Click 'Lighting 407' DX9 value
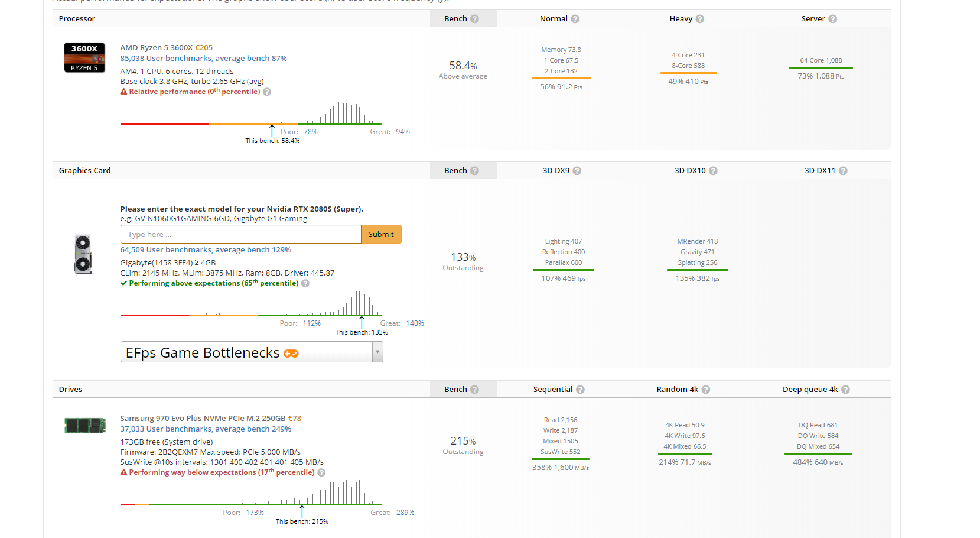The width and height of the screenshot is (980, 538). [x=564, y=242]
